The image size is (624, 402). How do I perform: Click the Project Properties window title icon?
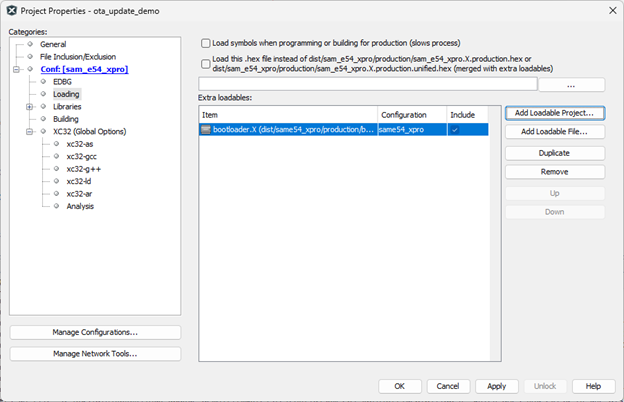[x=11, y=10]
